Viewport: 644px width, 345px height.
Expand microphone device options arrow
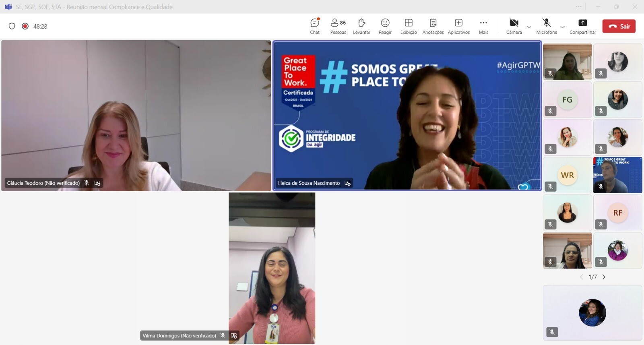pyautogui.click(x=562, y=27)
